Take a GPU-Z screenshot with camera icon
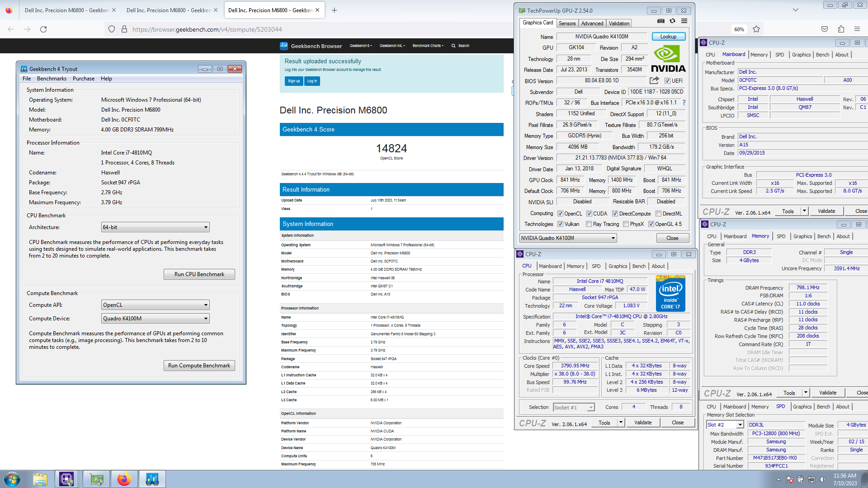The width and height of the screenshot is (868, 488). (x=660, y=21)
